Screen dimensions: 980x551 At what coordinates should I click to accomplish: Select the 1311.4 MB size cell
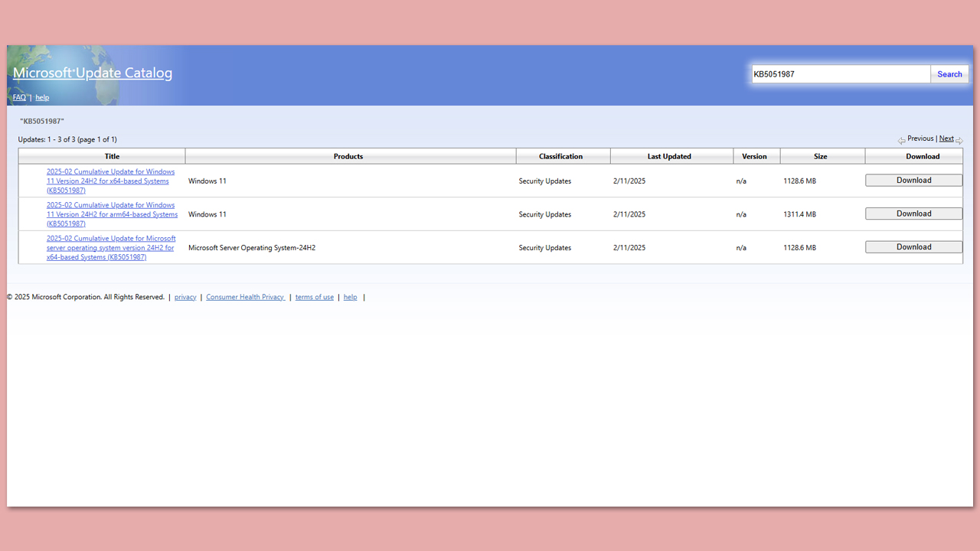[x=799, y=214]
